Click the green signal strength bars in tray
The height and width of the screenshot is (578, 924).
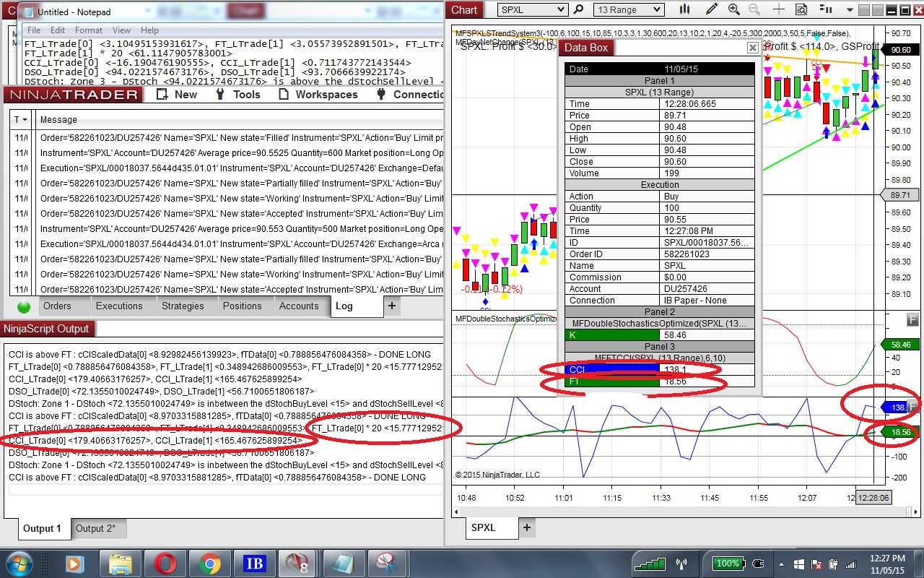point(650,564)
